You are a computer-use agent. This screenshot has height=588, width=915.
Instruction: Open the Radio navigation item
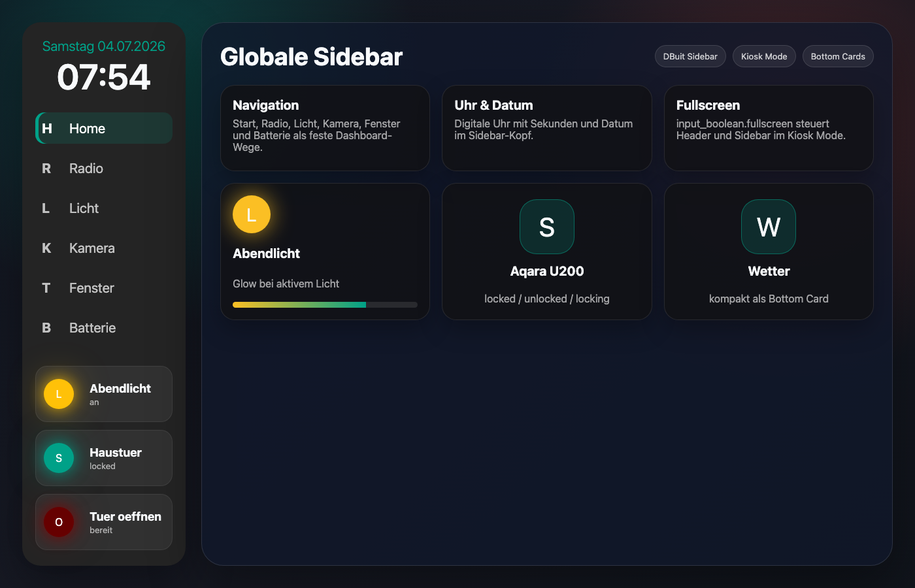pyautogui.click(x=104, y=168)
